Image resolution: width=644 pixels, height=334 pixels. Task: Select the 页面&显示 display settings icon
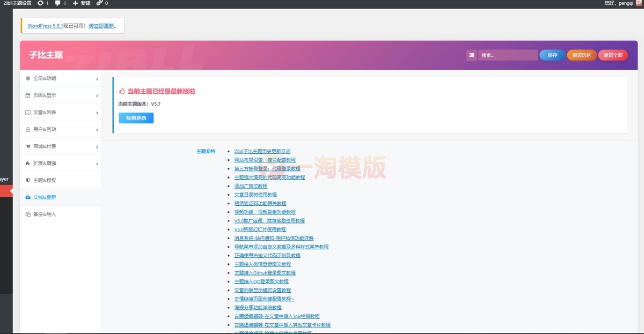tap(27, 95)
